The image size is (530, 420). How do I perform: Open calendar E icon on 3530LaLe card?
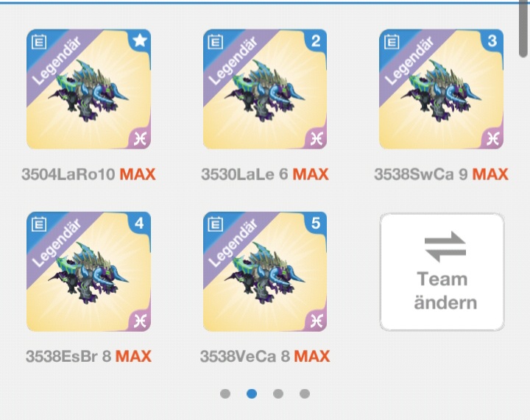pos(215,42)
